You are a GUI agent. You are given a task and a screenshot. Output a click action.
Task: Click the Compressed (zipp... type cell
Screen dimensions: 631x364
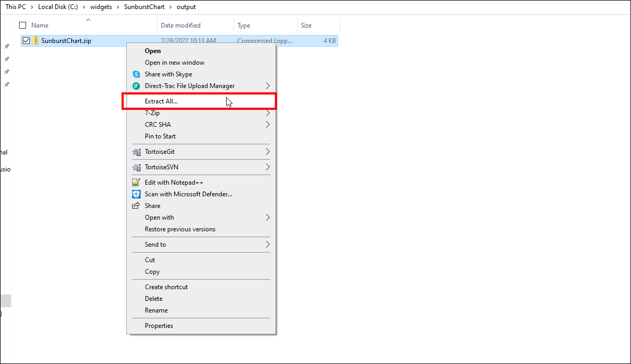coord(265,41)
